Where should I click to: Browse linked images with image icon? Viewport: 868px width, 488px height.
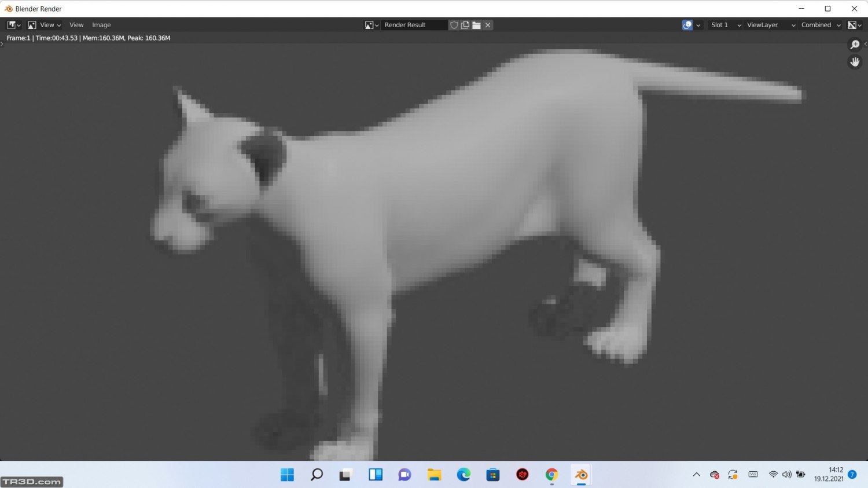(372, 25)
